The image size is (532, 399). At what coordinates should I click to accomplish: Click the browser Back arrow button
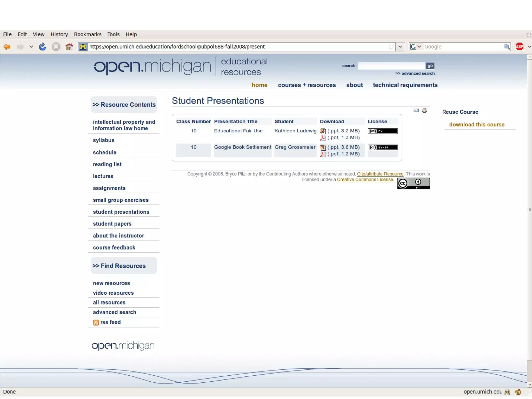7,47
